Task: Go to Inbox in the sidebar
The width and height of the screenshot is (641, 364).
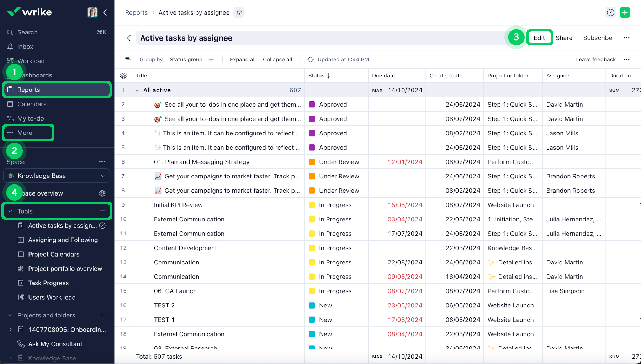Action: point(25,47)
